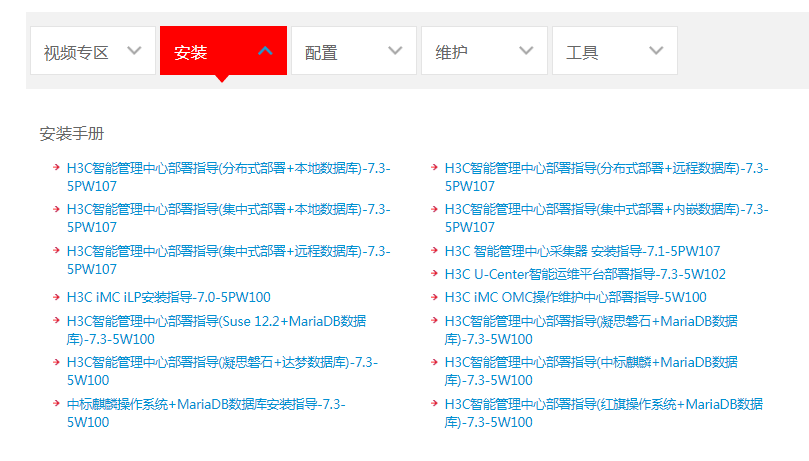Click arrow bullet beside 集中式部署+远程数据库 link
Viewport: 809px width, 461px height.
point(56,250)
